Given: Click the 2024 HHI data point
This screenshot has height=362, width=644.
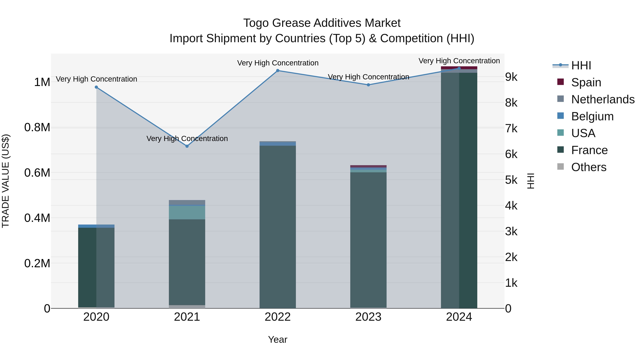Looking at the screenshot, I should [459, 68].
